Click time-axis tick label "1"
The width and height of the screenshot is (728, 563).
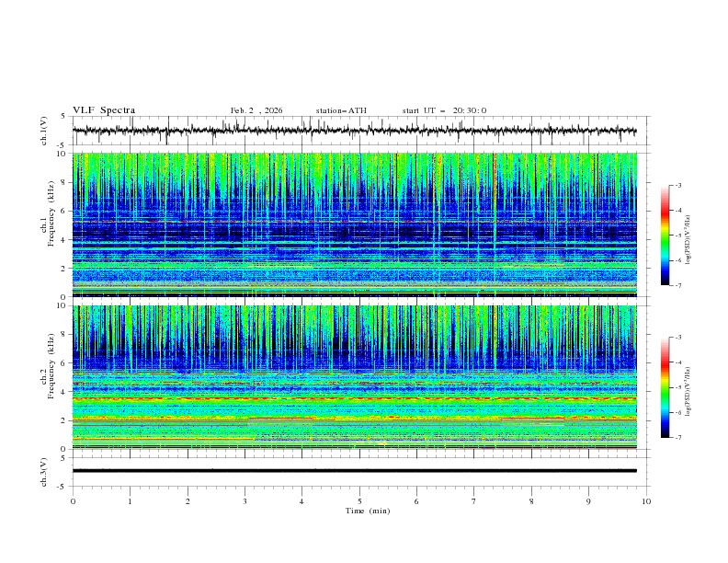click(130, 501)
